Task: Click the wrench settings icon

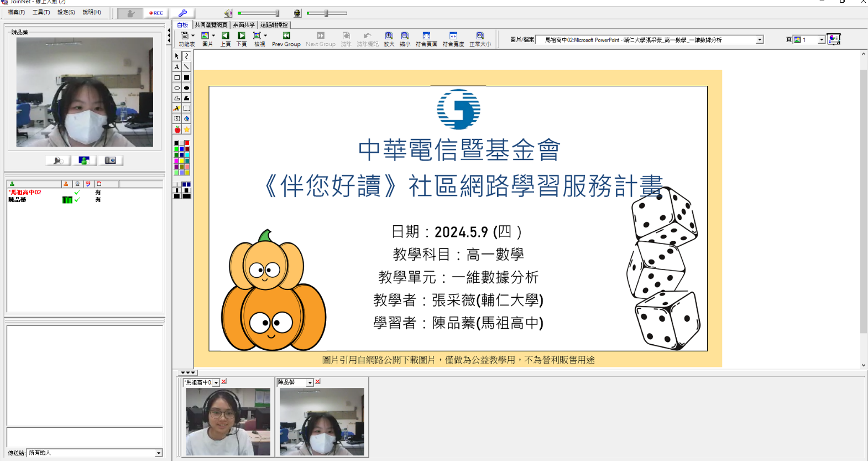Action: pos(182,13)
